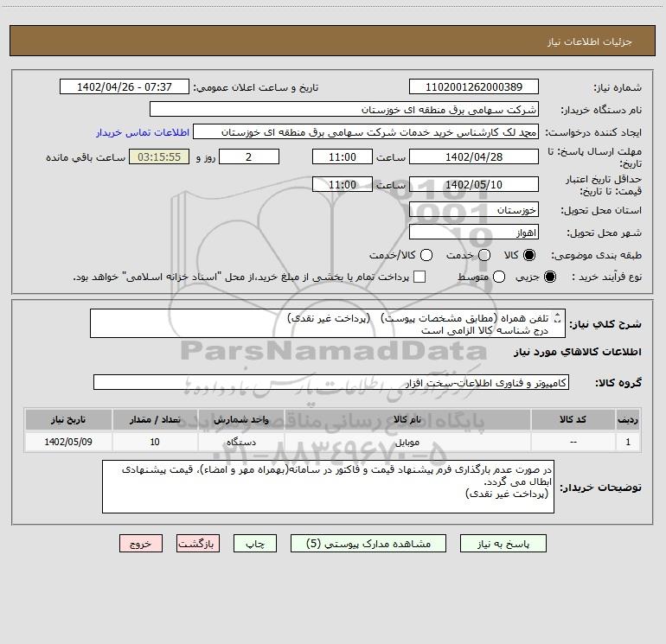666x644 pixels.
Task: Click the goods group کامپیوتر و فناوری field
Action: coord(331,382)
